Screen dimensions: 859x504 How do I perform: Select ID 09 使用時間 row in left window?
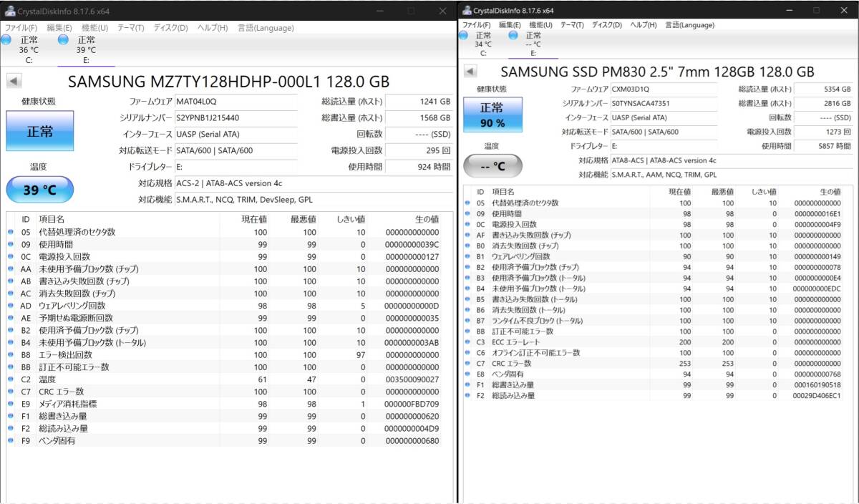pos(225,244)
